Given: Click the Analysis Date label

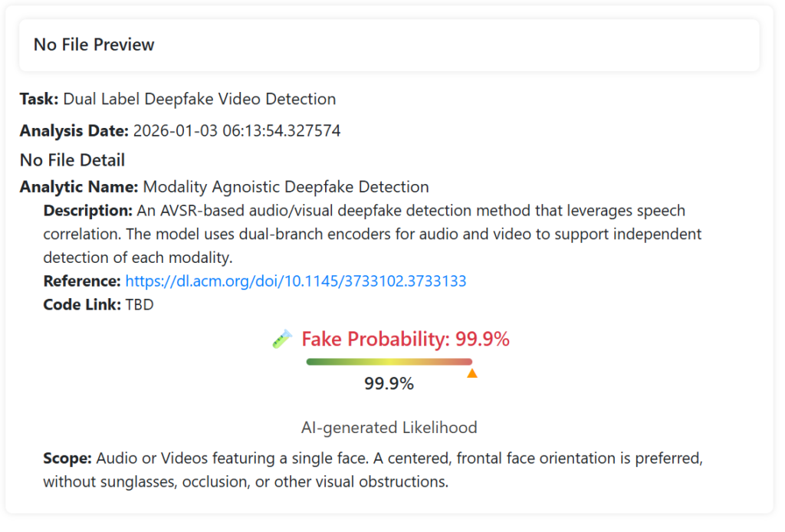Looking at the screenshot, I should (74, 131).
